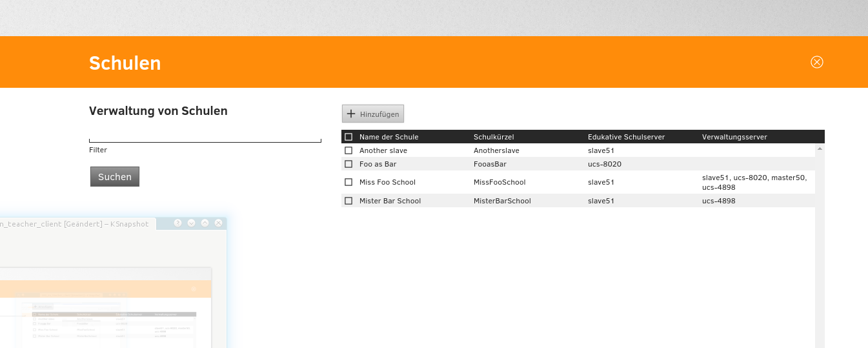The image size is (868, 348).
Task: Maximize the KSnapshot window with up-arrow icon
Action: click(205, 223)
